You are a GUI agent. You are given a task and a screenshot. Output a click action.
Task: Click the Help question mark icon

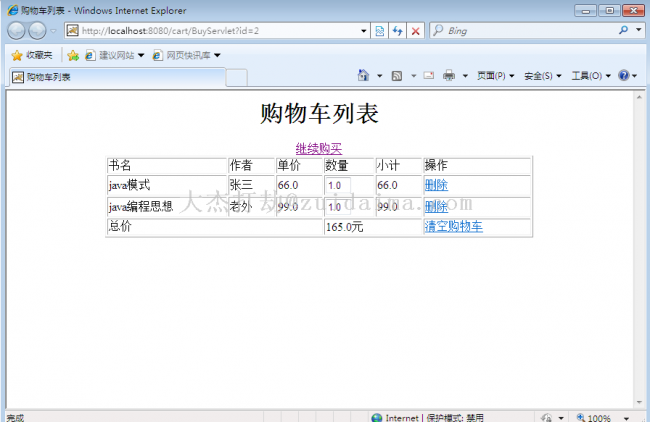pos(623,76)
